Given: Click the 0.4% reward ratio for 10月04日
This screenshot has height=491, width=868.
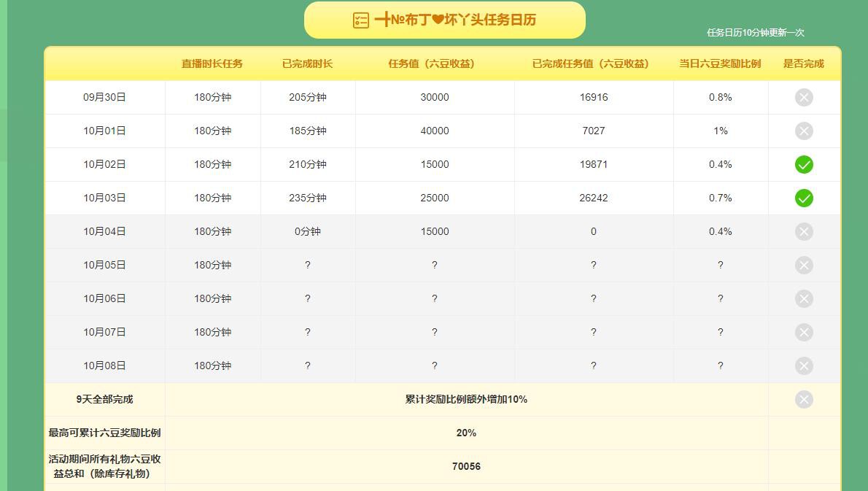Looking at the screenshot, I should (x=720, y=231).
